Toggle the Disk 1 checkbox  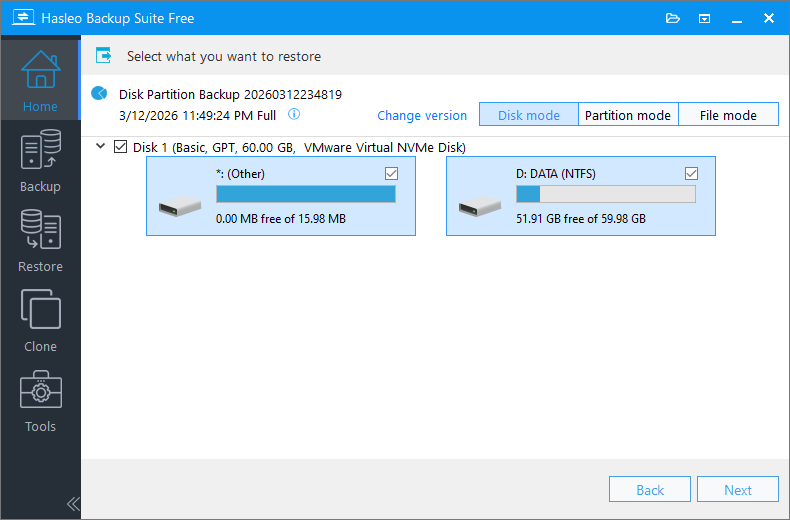[120, 147]
